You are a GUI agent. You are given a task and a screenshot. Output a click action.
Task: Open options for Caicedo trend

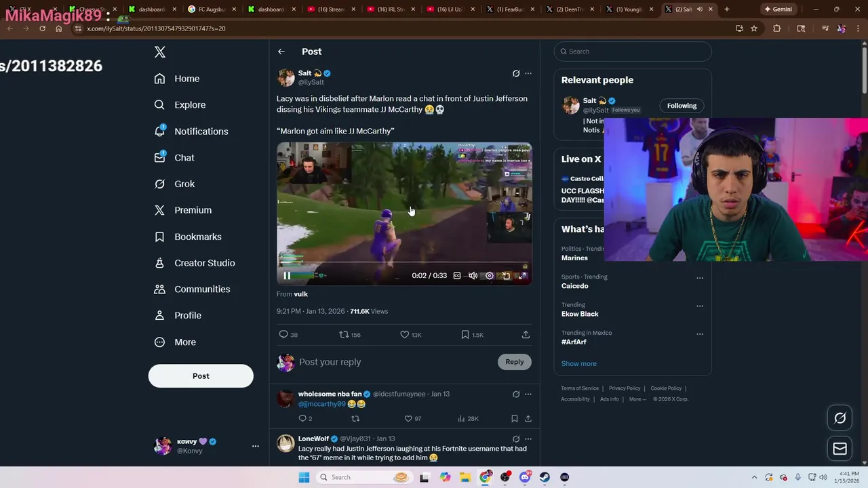700,278
